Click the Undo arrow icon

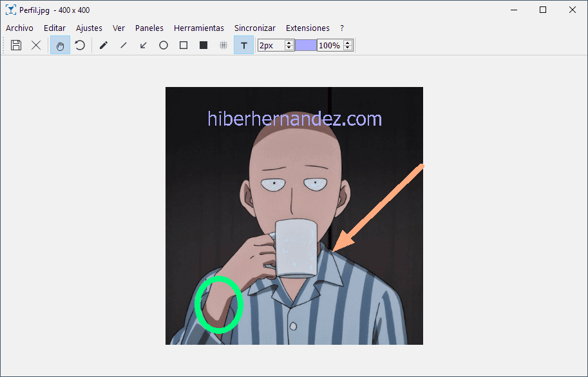pyautogui.click(x=79, y=45)
